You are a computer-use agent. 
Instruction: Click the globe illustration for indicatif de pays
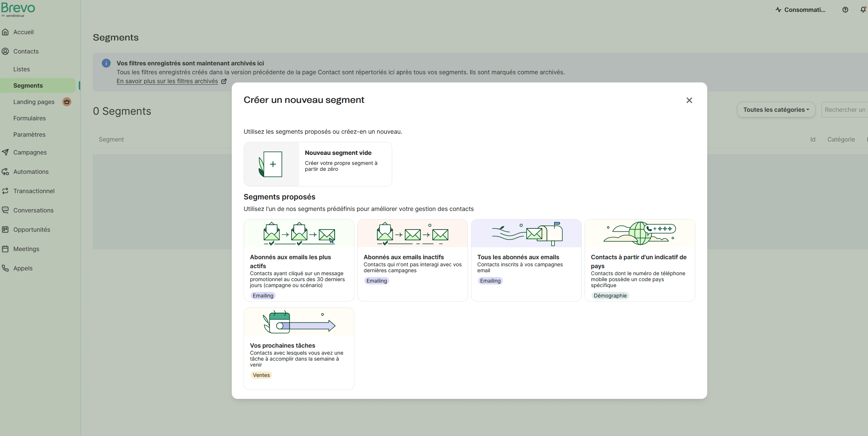(640, 234)
